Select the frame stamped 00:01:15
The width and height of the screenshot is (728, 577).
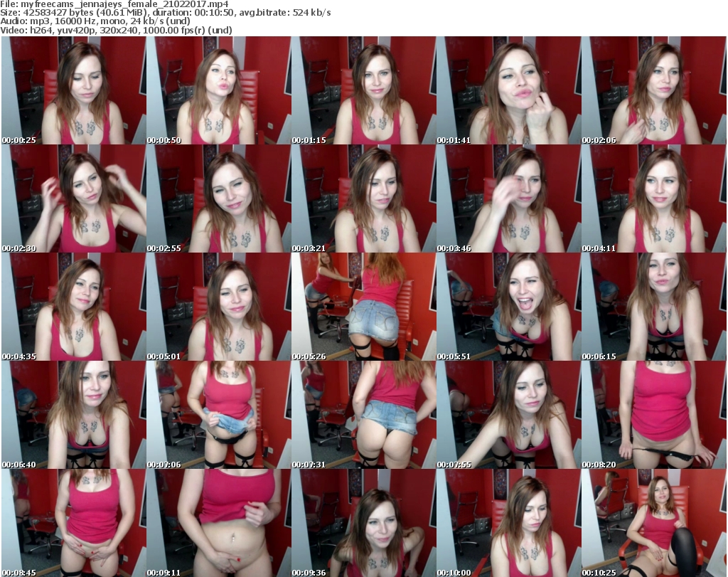[363, 90]
